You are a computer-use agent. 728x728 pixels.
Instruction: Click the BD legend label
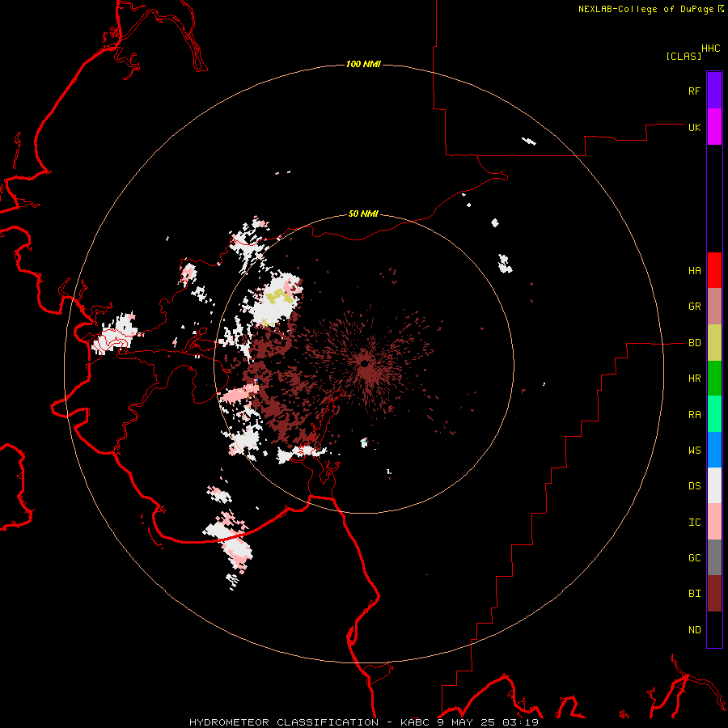[694, 343]
